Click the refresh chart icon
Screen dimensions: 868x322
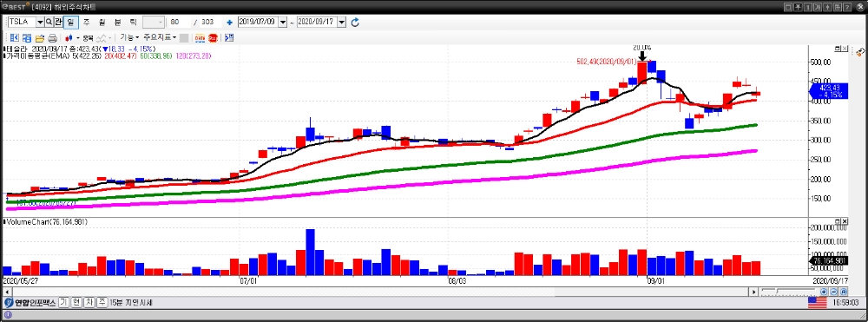click(x=355, y=22)
